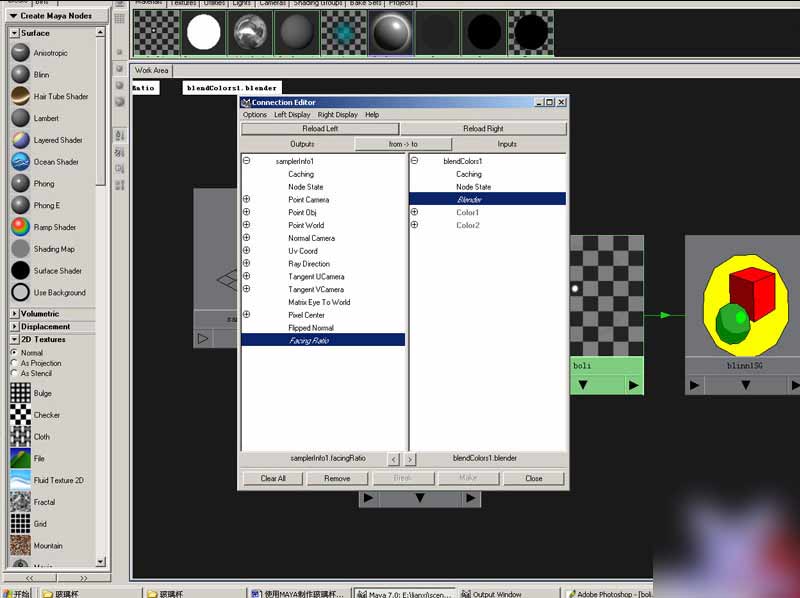Expand the Color2 input attribute
The image size is (800, 598).
414,225
